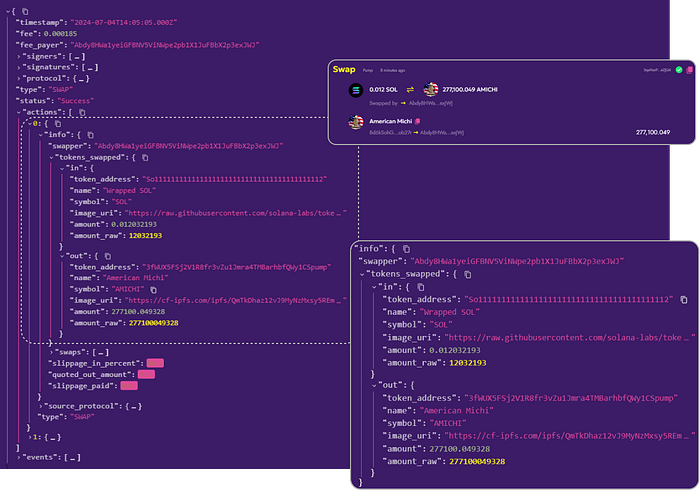The width and height of the screenshot is (700, 497).
Task: Copy the token_address value in bottom-right panel
Action: [684, 299]
